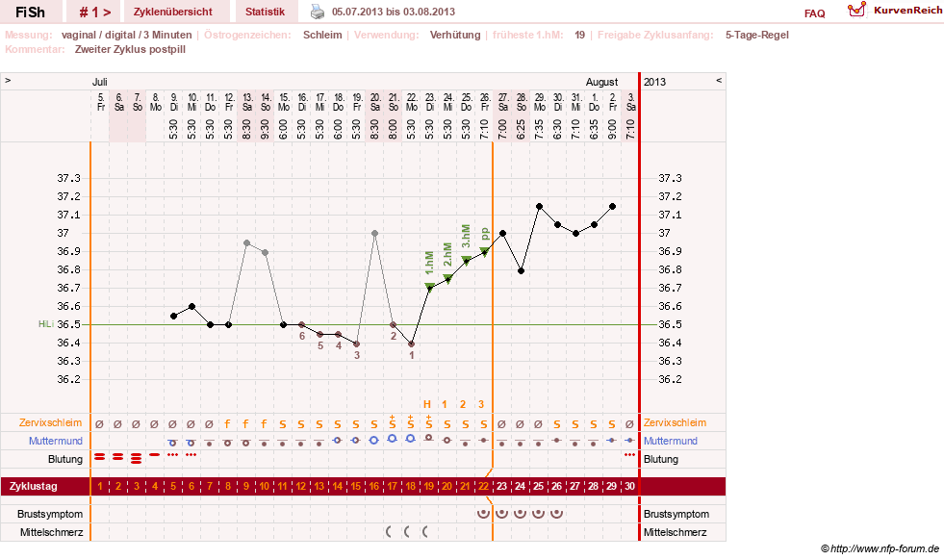The width and height of the screenshot is (944, 560).
Task: Collapse chart with right-side arrow next to 2013
Action: click(718, 80)
